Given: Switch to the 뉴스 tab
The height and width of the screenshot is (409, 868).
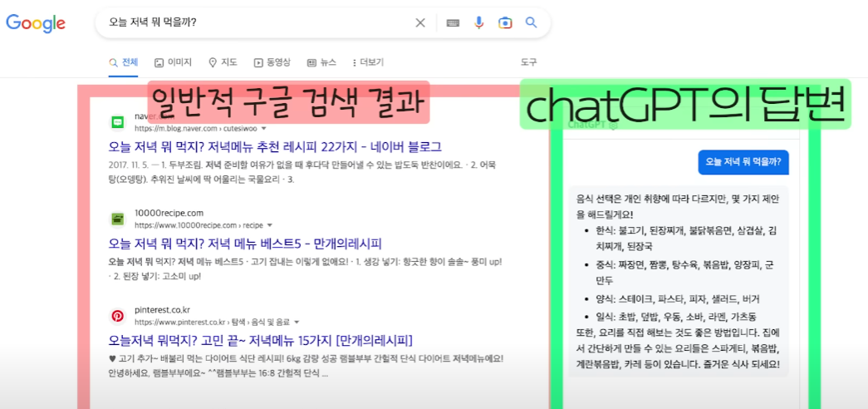Looking at the screenshot, I should point(321,62).
